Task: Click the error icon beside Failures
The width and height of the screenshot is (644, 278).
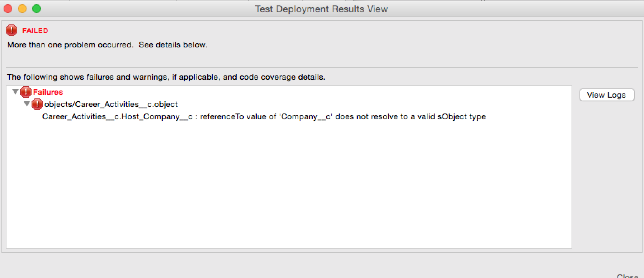Action: tap(25, 92)
